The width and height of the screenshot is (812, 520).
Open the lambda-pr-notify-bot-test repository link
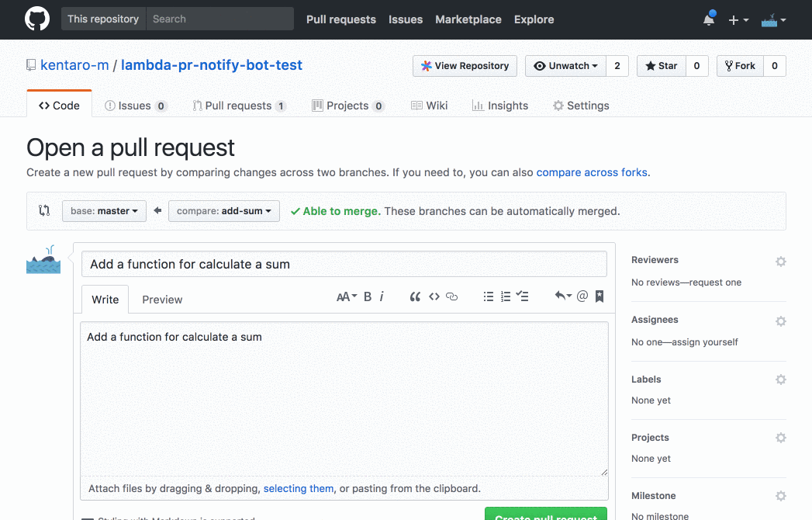click(211, 65)
